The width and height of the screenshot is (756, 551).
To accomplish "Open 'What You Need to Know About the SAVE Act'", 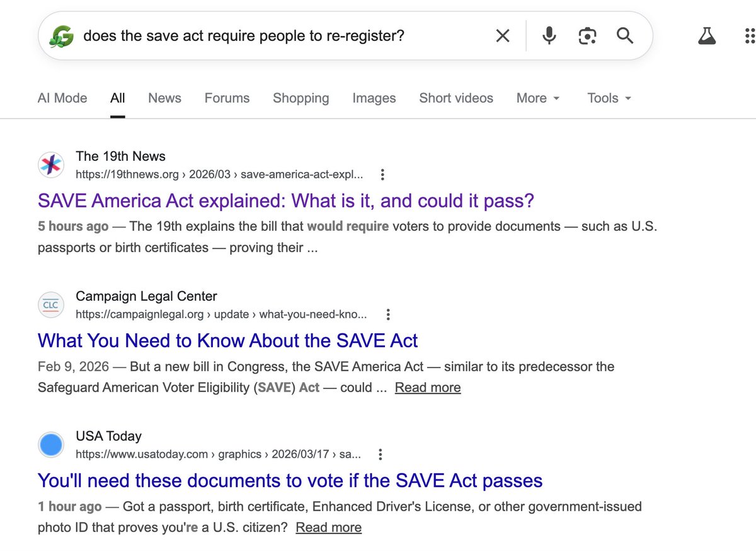I will (228, 341).
